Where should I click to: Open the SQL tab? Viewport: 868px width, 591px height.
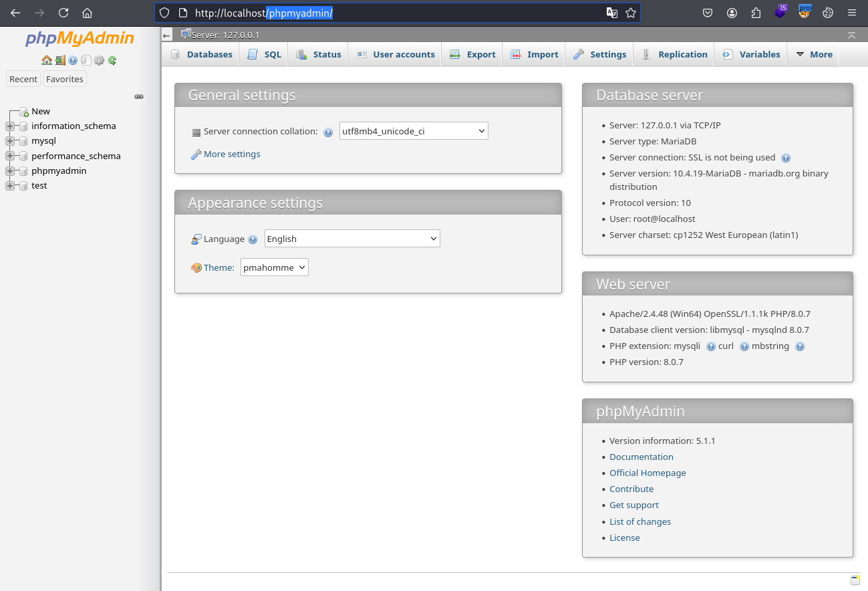click(x=264, y=55)
